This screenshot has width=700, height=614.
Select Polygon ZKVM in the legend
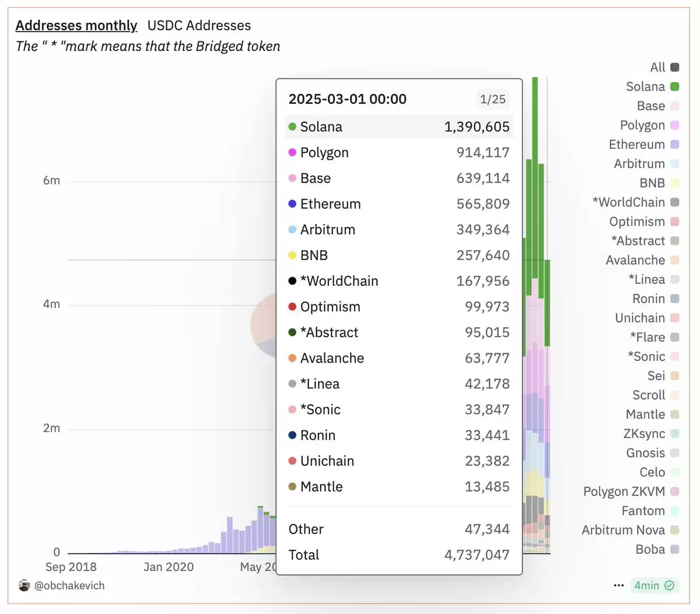point(631,491)
